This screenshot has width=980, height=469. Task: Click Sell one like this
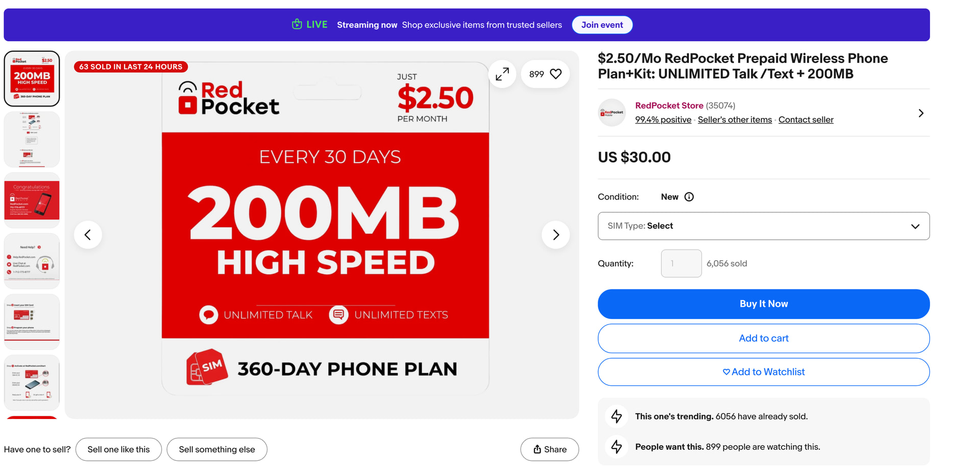(x=118, y=450)
